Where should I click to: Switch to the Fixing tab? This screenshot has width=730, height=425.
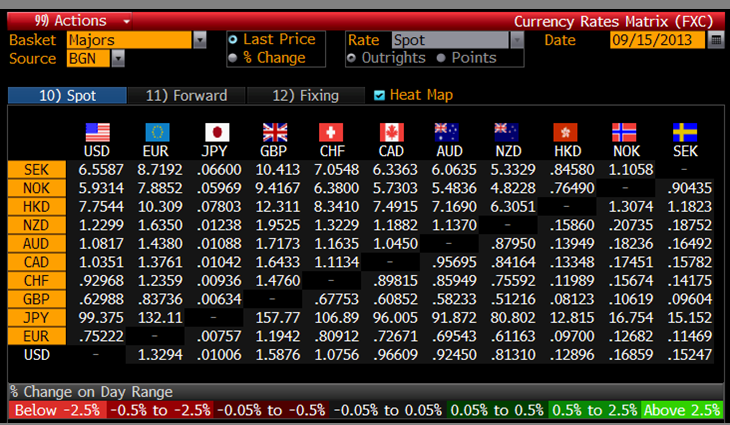pos(305,96)
